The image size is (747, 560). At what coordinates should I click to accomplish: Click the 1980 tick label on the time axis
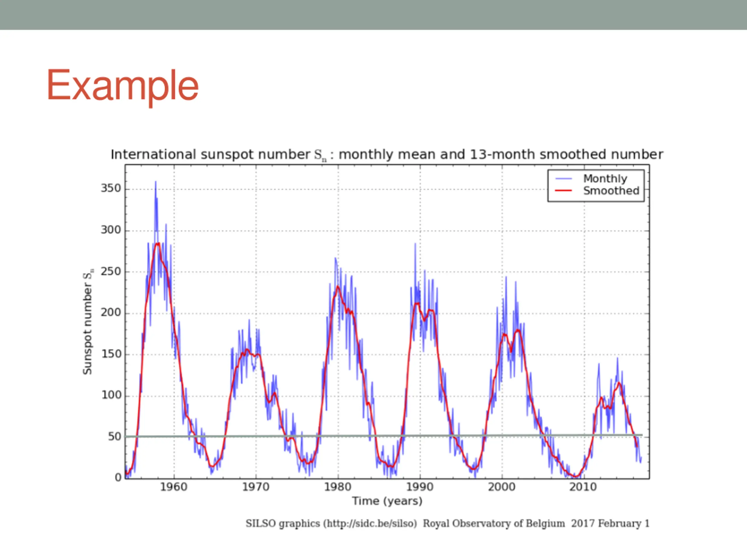coord(338,487)
